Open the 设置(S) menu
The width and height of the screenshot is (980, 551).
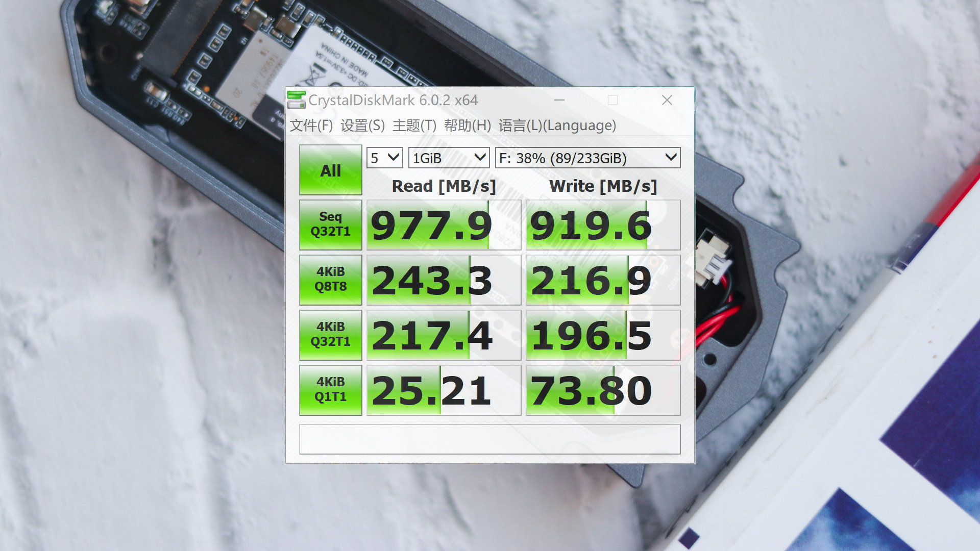click(x=362, y=126)
